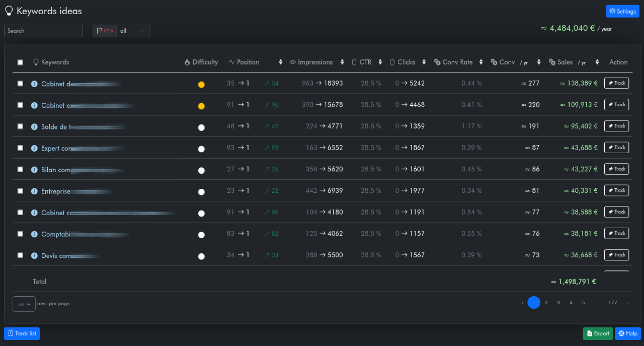
Task: Sort by Sales per year column
Action: tap(597, 62)
